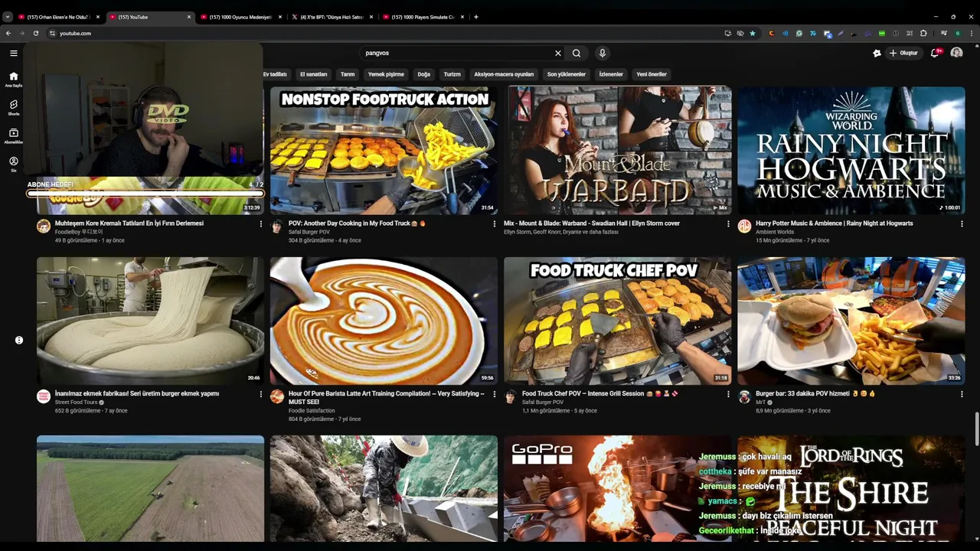Open options for Barista Latte Art video
The height and width of the screenshot is (551, 980).
tap(495, 394)
